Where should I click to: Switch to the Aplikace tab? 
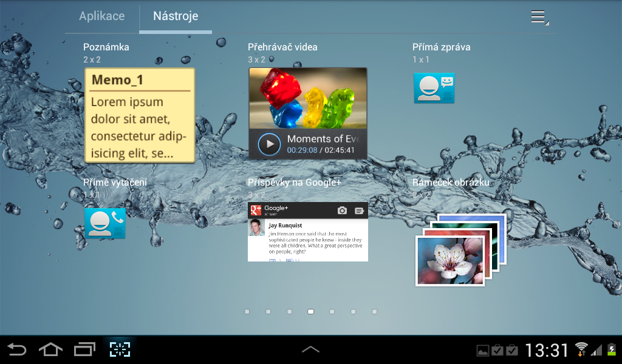click(101, 16)
